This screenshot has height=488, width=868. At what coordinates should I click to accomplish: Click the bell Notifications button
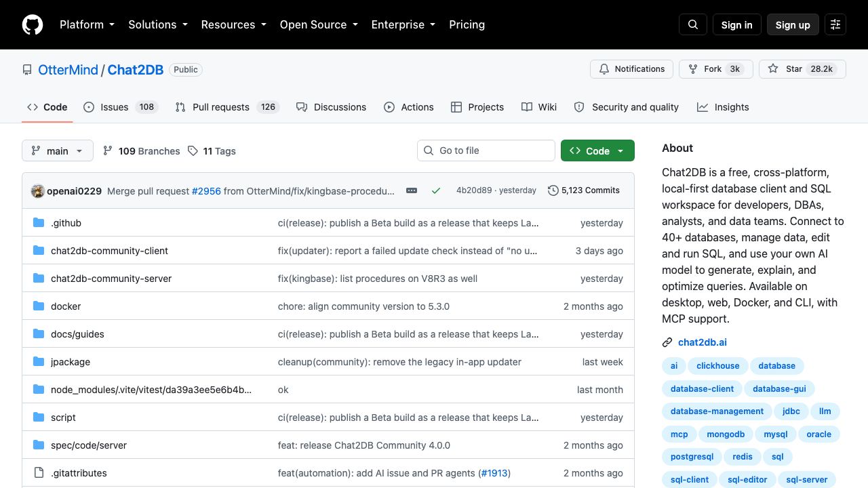[x=632, y=69]
